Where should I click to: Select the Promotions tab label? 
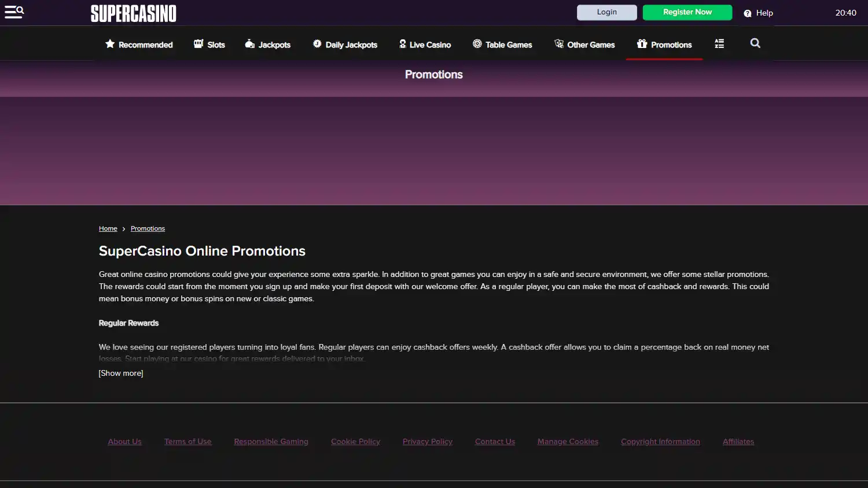(x=671, y=45)
